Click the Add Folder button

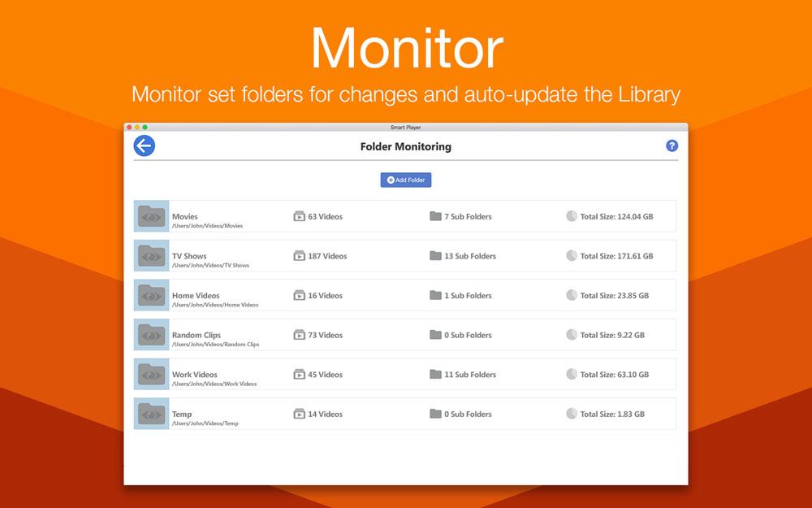pyautogui.click(x=406, y=180)
